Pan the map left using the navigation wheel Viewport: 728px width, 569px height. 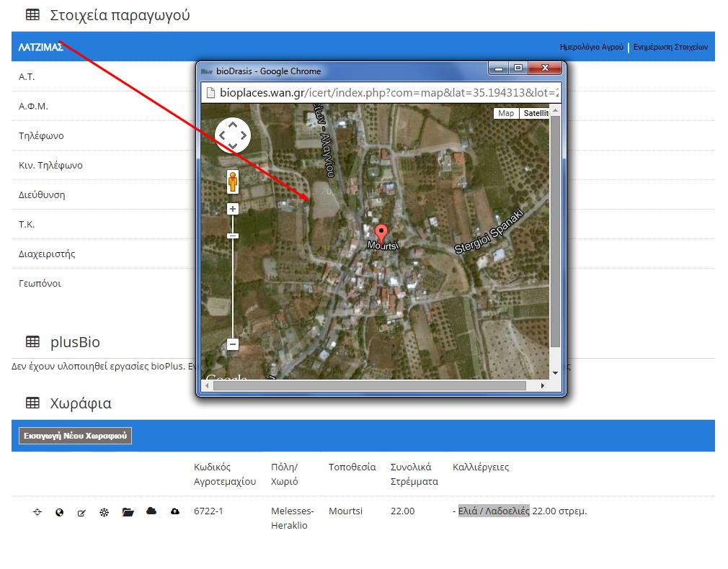pyautogui.click(x=223, y=135)
